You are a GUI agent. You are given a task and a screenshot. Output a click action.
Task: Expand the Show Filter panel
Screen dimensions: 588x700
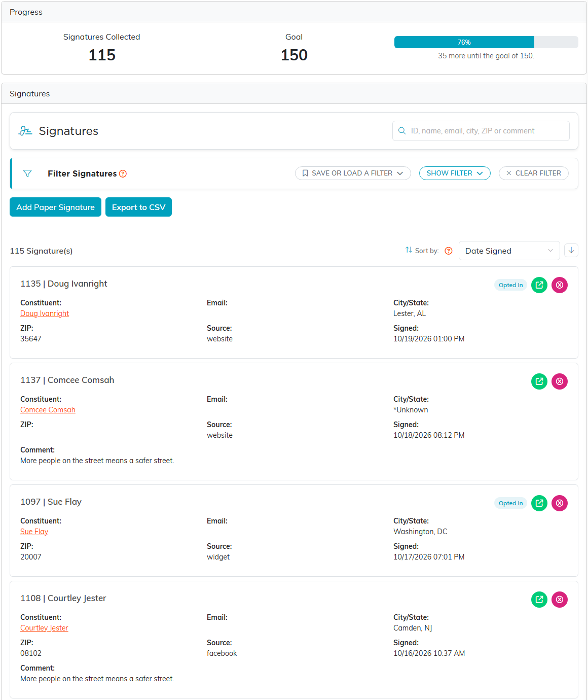click(455, 173)
